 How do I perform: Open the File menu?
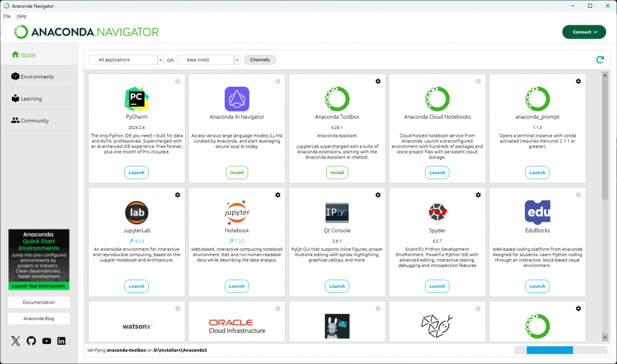7,16
